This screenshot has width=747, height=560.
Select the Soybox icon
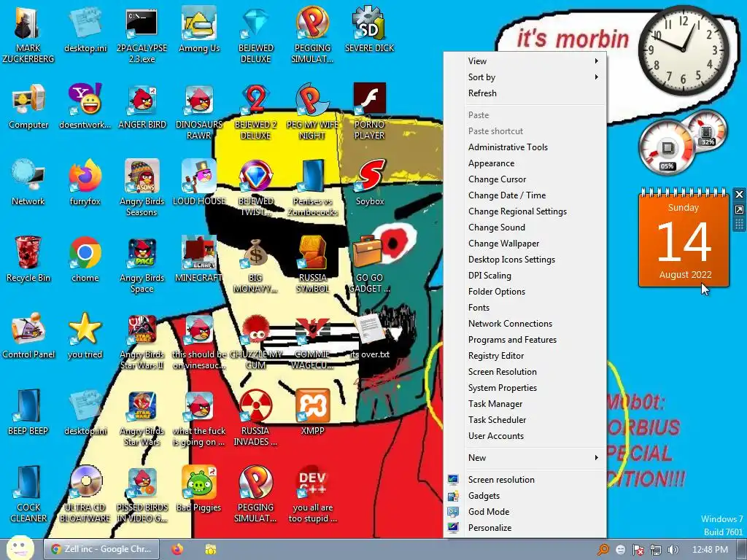click(x=370, y=183)
